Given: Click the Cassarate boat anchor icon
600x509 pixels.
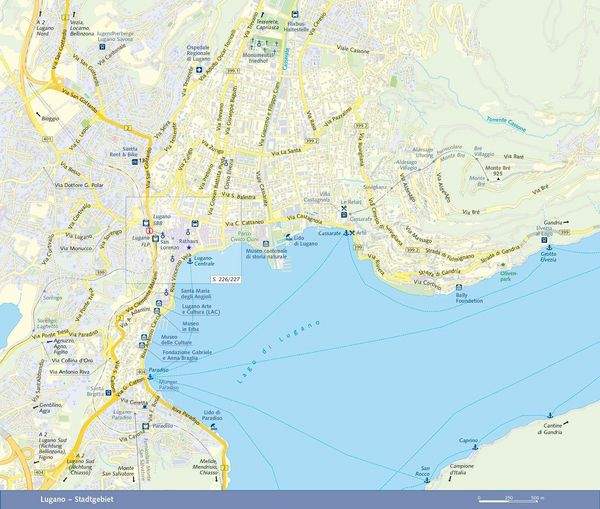Looking at the screenshot, I should click(x=346, y=233).
